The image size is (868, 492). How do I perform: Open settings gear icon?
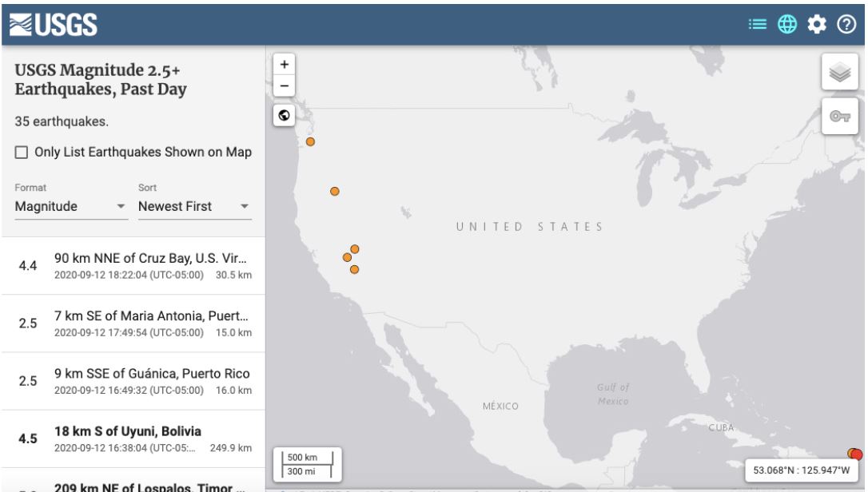click(x=817, y=24)
